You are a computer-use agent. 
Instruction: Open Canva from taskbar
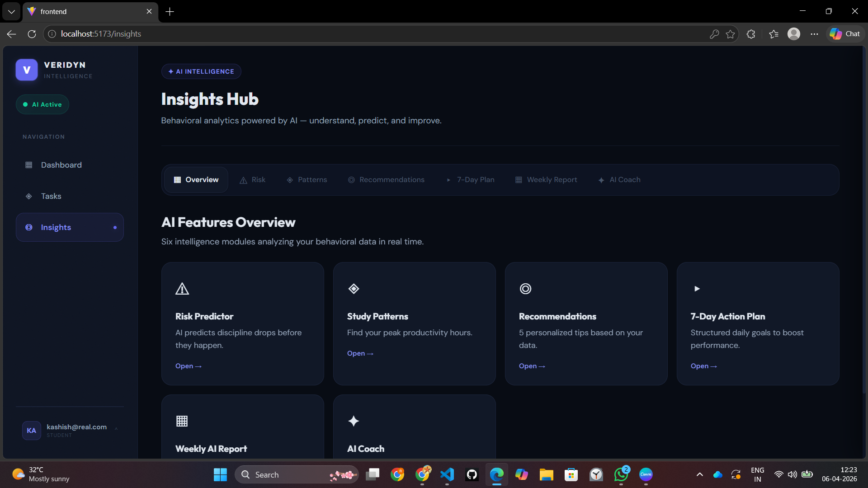(x=646, y=474)
